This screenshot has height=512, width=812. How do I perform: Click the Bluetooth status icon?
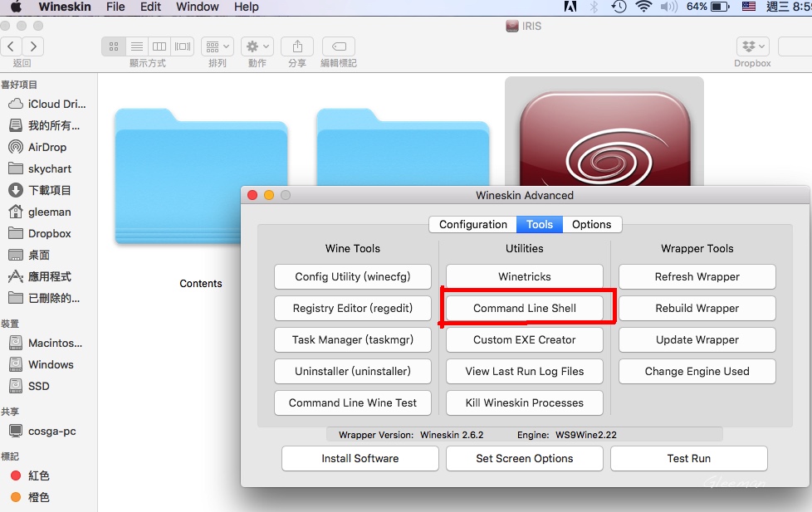click(x=594, y=7)
